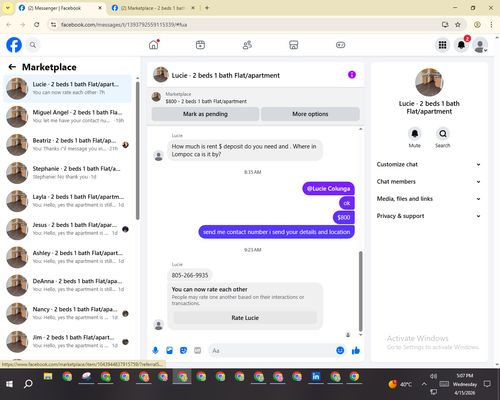Open Facebook home via the logo
This screenshot has height=400, width=500.
pos(14,45)
